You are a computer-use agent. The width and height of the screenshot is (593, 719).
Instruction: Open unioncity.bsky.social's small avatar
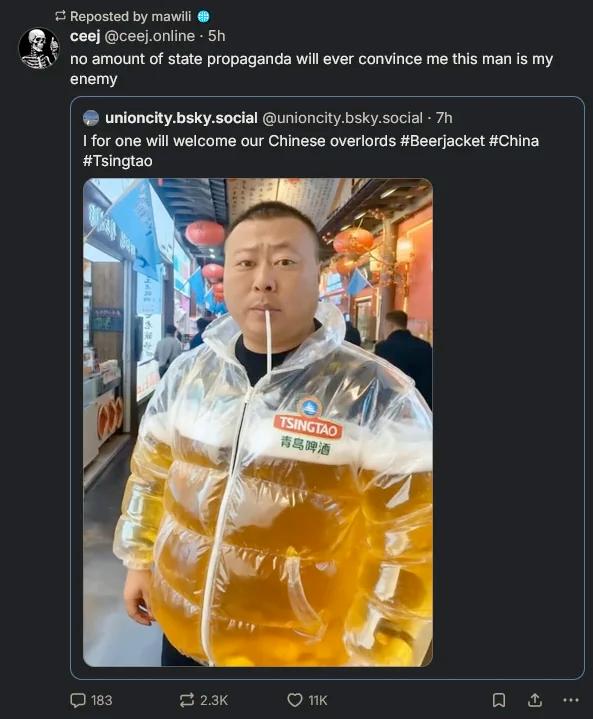pyautogui.click(x=91, y=118)
